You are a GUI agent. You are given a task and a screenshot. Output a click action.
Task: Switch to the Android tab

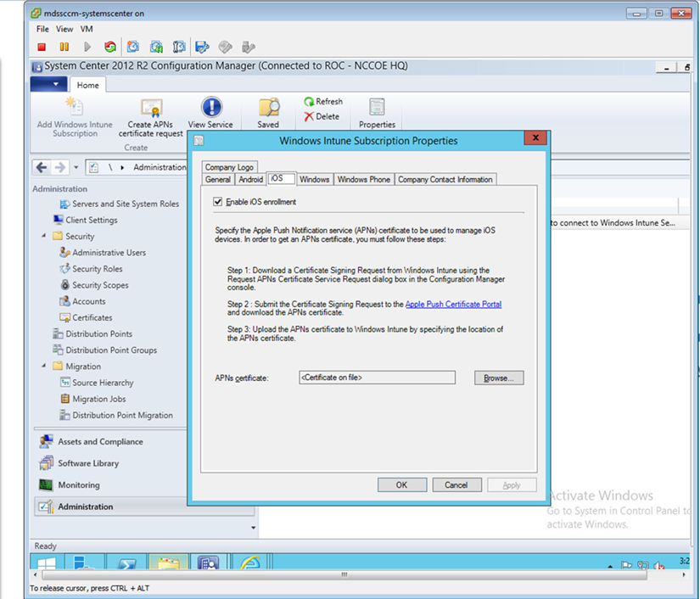point(251,179)
